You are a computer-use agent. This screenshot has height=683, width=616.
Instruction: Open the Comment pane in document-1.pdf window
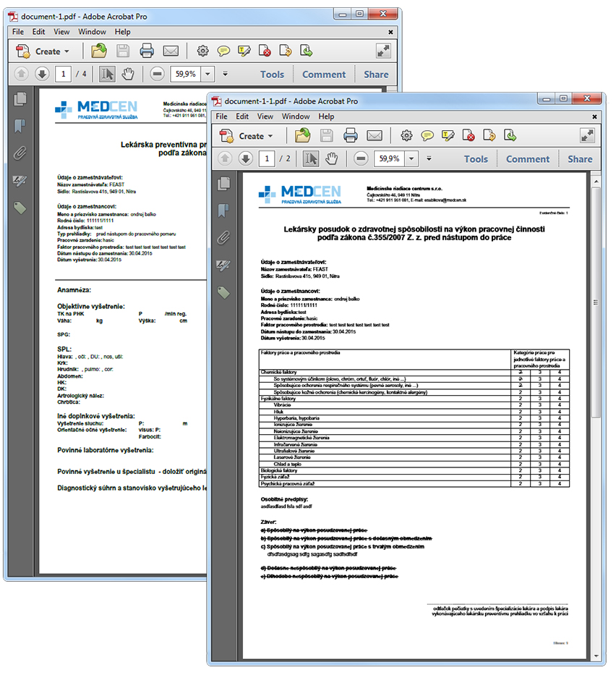tap(324, 75)
